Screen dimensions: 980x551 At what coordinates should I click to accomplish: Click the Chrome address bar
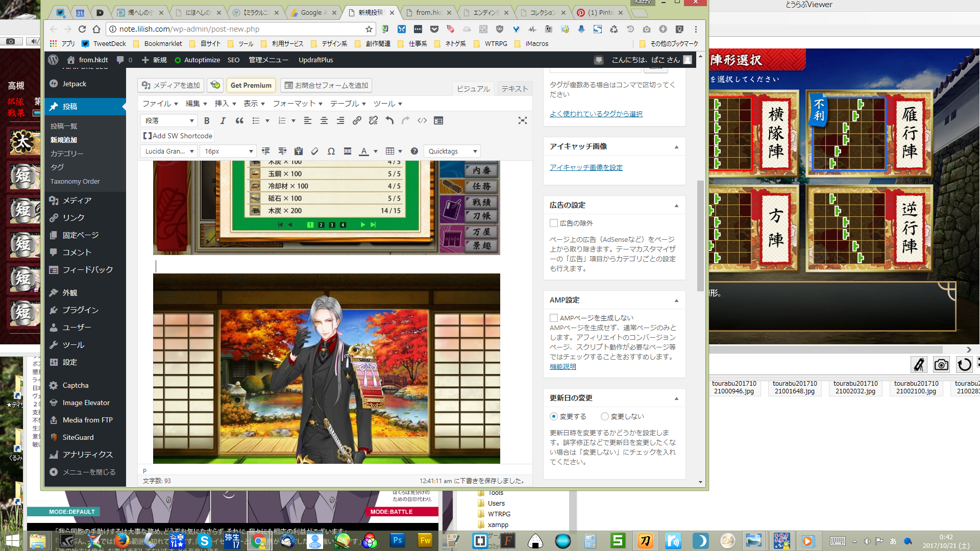click(x=240, y=29)
